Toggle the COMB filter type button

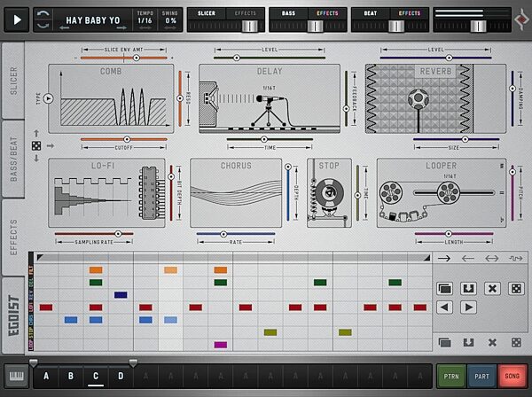(48, 98)
